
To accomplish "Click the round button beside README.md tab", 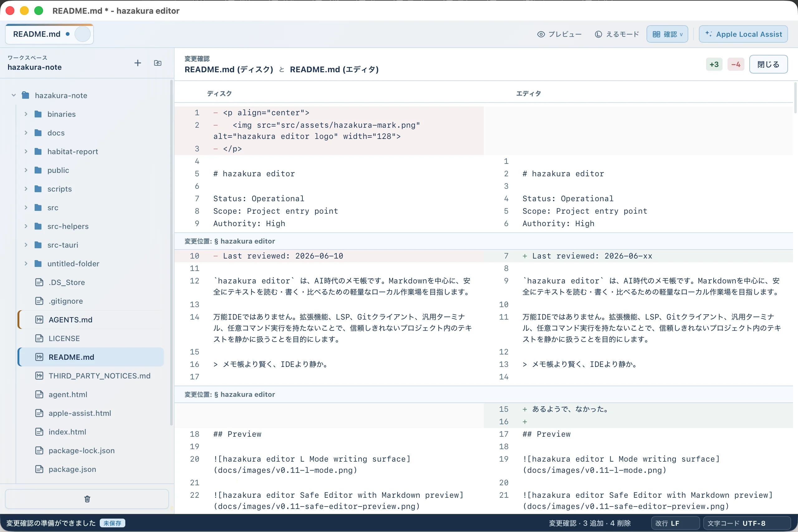I will click(x=83, y=34).
